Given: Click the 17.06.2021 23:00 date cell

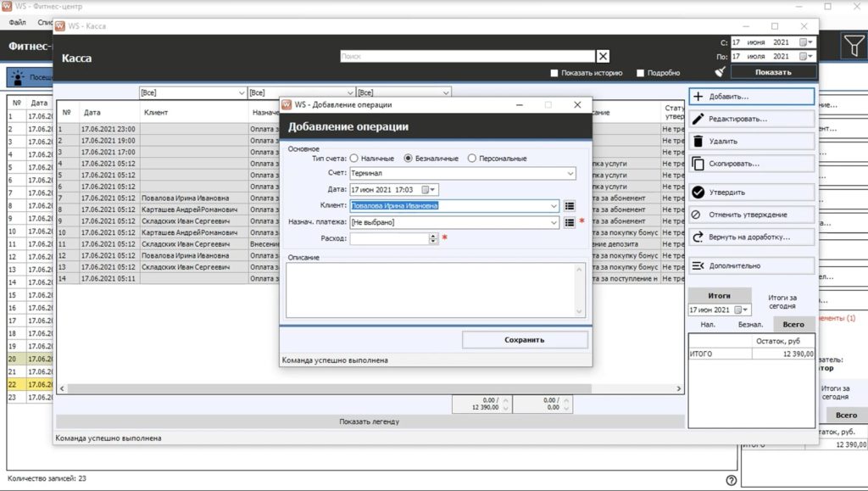Looking at the screenshot, I should pyautogui.click(x=108, y=129).
